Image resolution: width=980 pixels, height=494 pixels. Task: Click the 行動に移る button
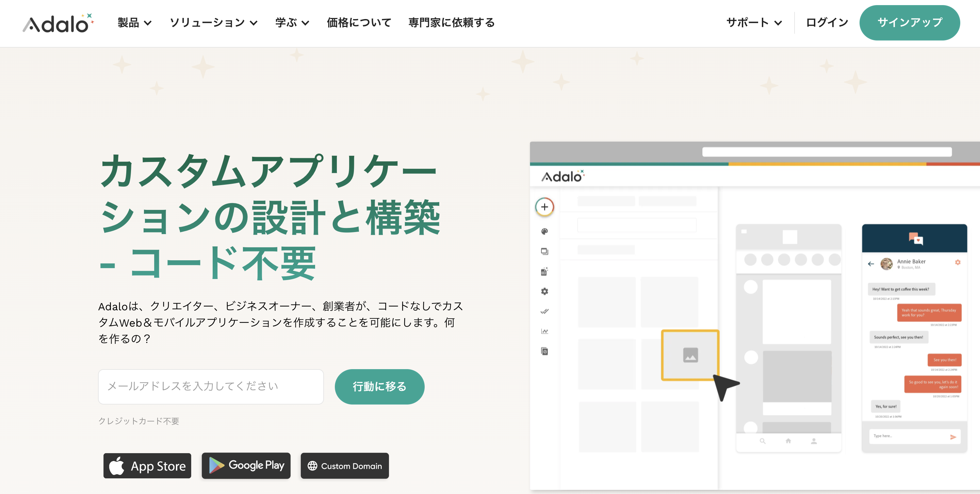pos(379,386)
